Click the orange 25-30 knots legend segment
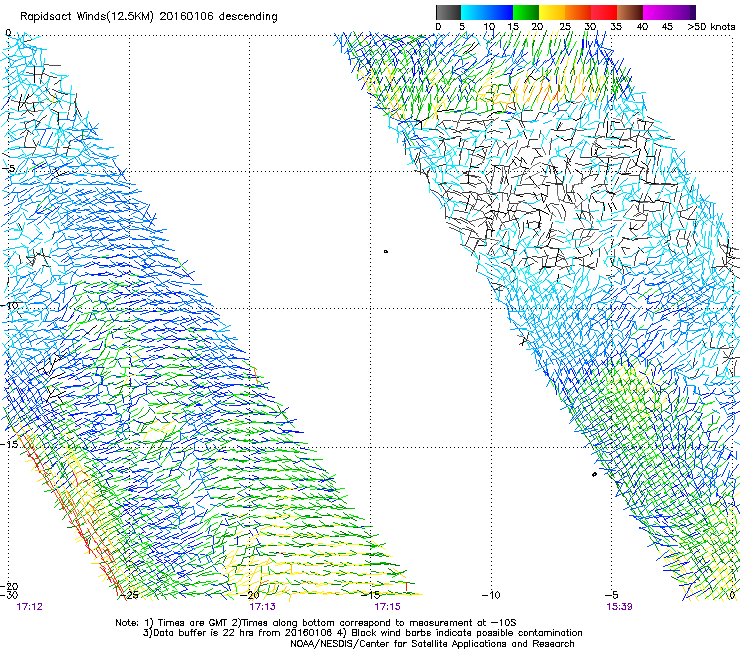Viewport: 740px width, 650px height. click(578, 12)
